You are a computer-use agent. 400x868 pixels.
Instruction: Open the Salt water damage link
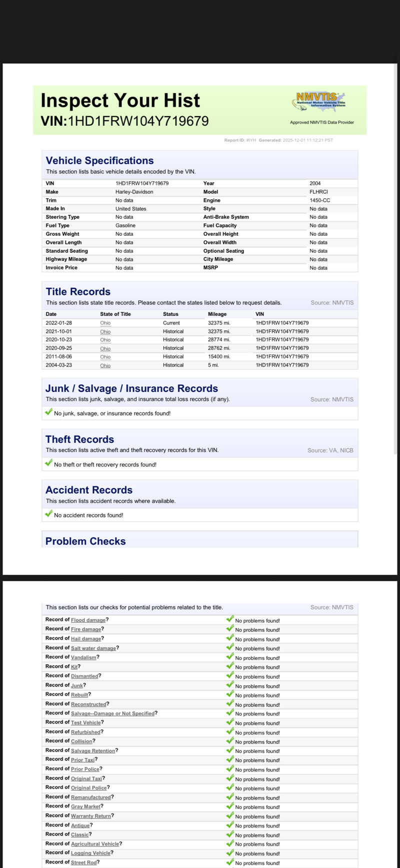click(93, 648)
